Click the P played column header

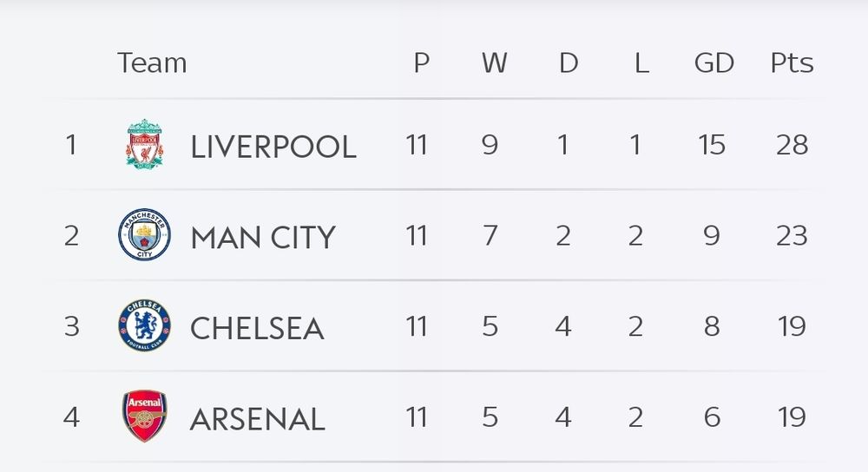(421, 63)
